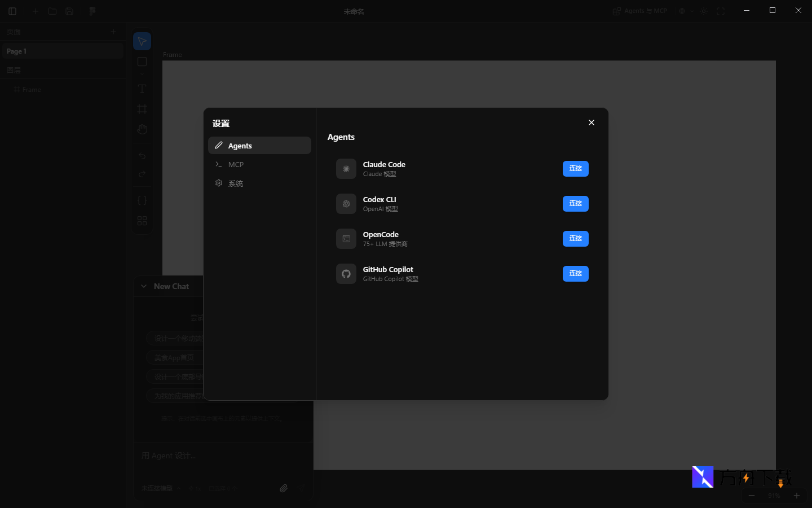Select the Hand pan tool
812x508 pixels.
click(x=142, y=129)
